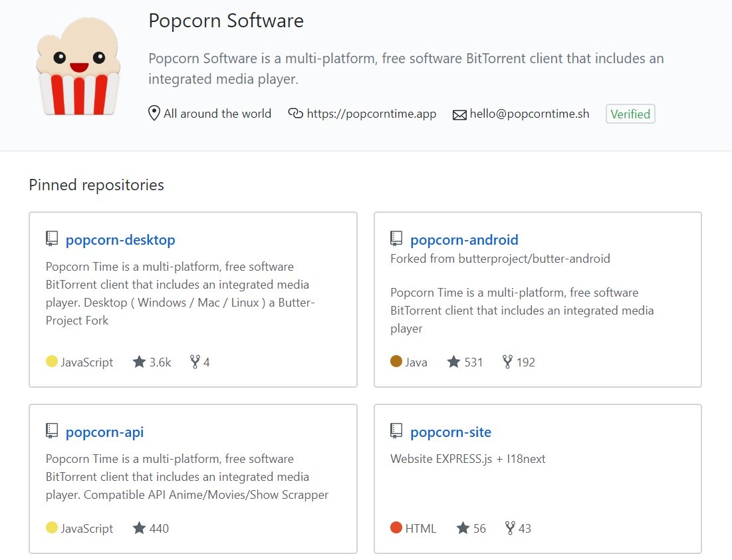Click the green Verified badge
Screen dimensions: 732x560
[630, 114]
